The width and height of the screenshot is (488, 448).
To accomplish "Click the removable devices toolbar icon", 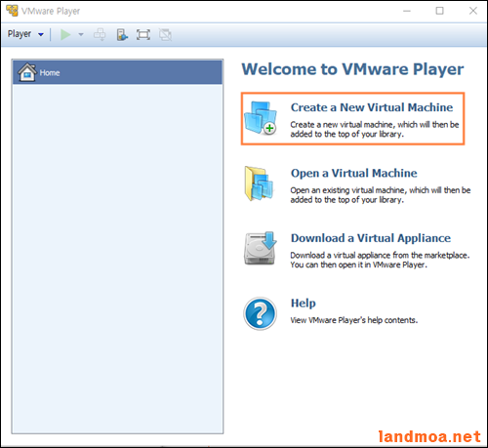I will pyautogui.click(x=122, y=34).
